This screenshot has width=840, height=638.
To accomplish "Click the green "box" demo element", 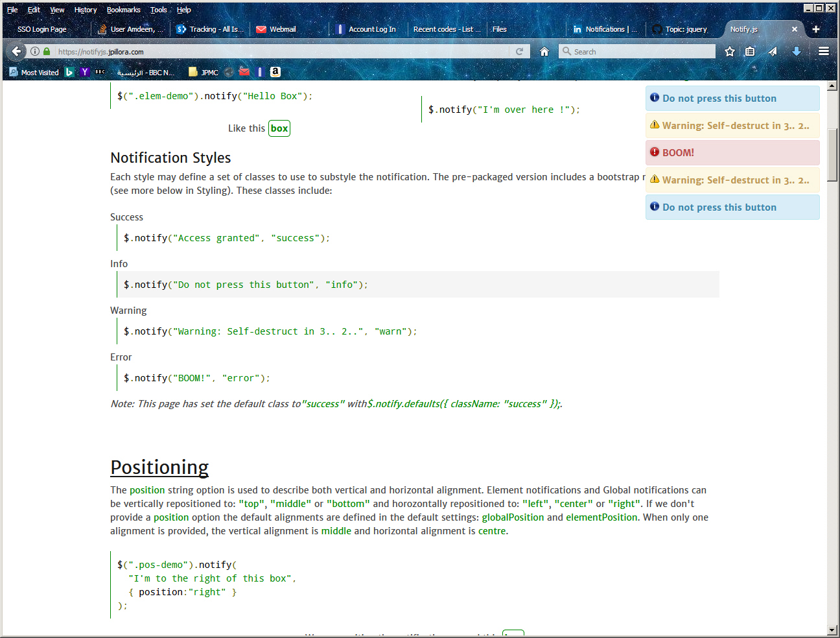I will (x=279, y=128).
